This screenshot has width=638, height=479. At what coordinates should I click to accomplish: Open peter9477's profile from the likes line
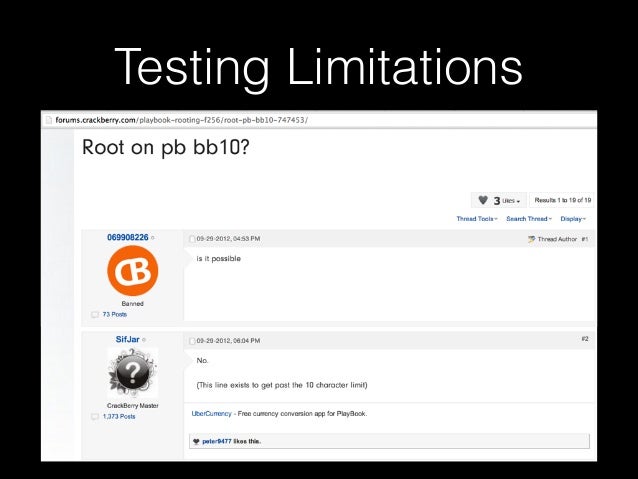217,442
